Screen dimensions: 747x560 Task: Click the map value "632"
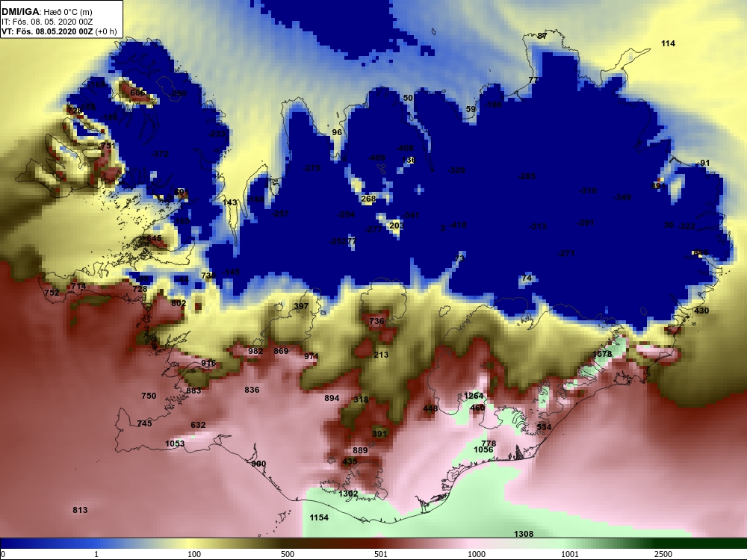pos(198,425)
